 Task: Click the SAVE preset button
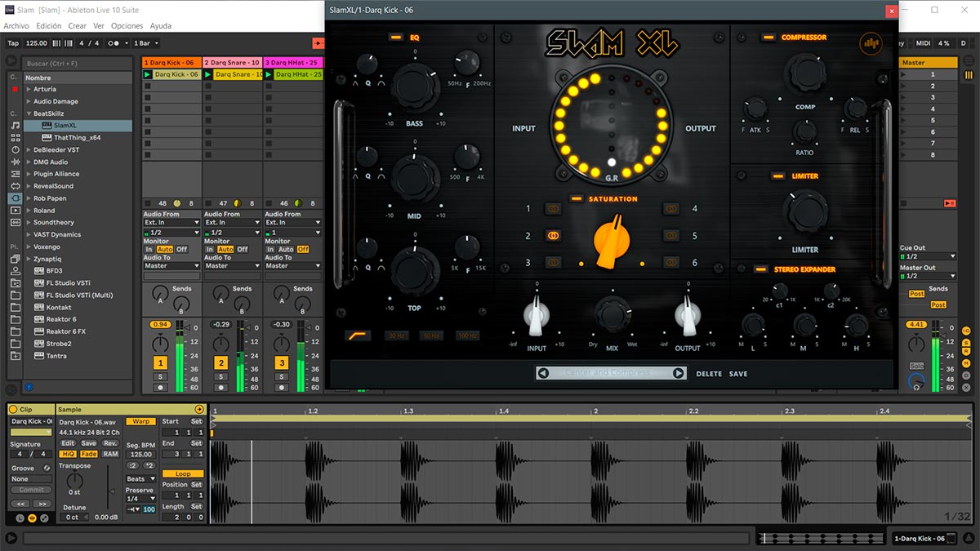[738, 374]
